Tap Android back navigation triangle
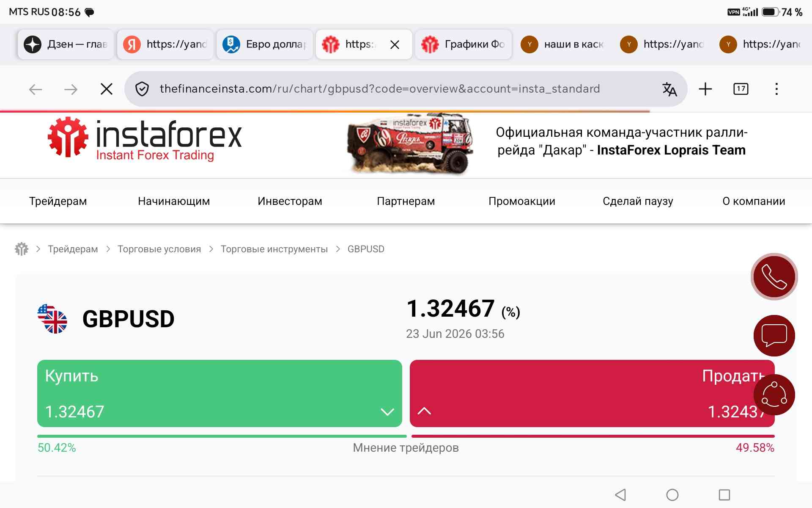 [x=620, y=494]
